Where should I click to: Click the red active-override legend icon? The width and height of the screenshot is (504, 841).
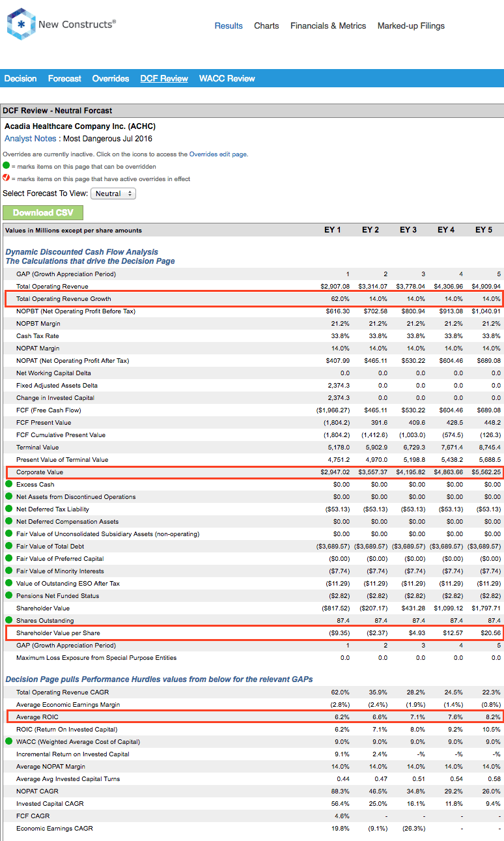tap(7, 178)
